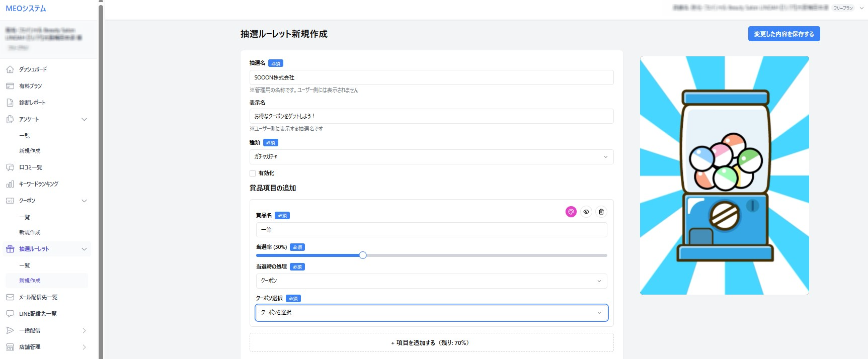Screen dimensions: 868x359
Task: Open the 種類 ガチャガチャ dropdown
Action: click(431, 157)
